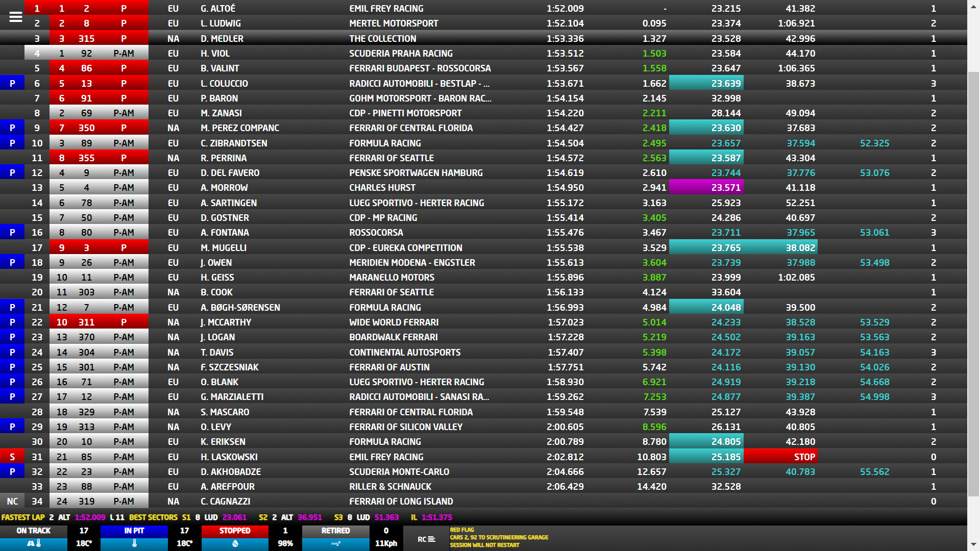980x551 pixels.
Task: Open the hamburger menu
Action: 16,17
